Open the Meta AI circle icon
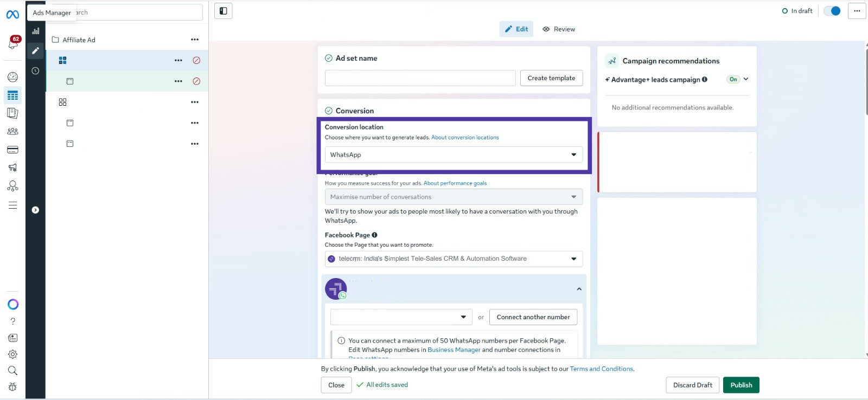This screenshot has height=400, width=868. coord(13,304)
